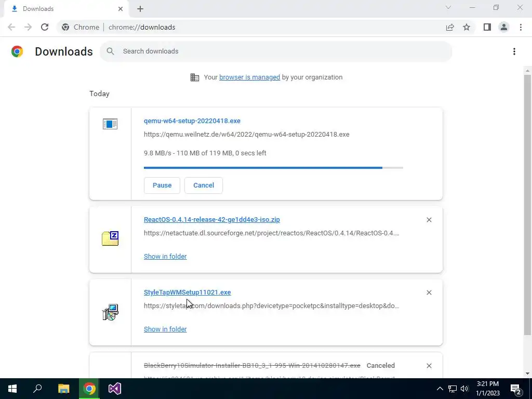The height and width of the screenshot is (399, 532).
Task: Click the qemu download file icon
Action: point(110,124)
